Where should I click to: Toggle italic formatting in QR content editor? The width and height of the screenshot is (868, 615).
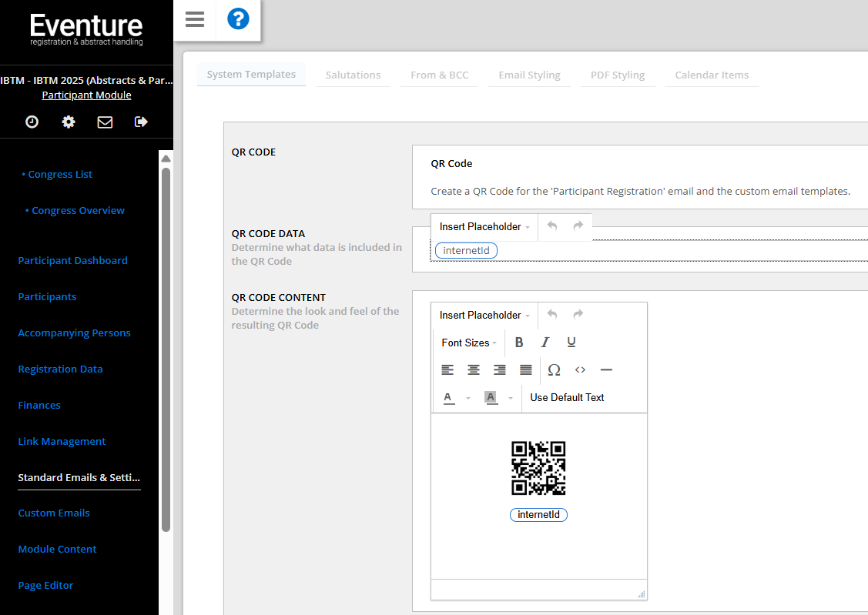(x=545, y=343)
